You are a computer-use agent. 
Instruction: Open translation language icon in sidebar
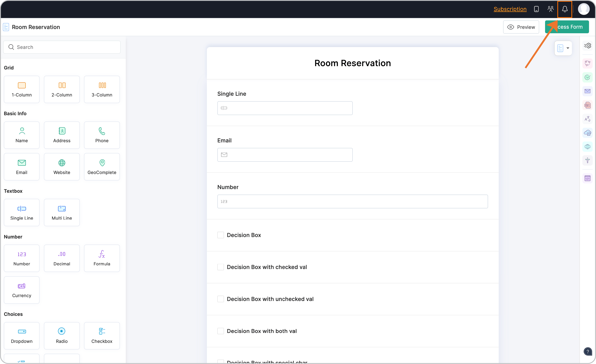587,119
